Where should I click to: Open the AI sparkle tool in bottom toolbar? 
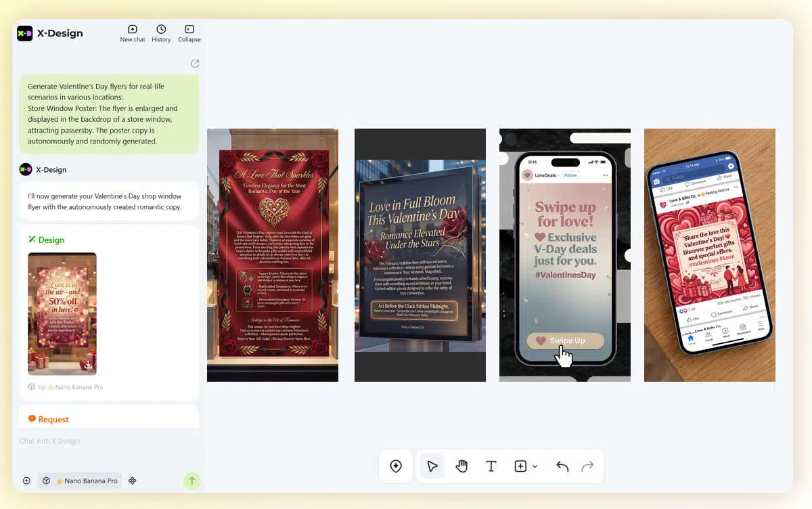(x=396, y=466)
